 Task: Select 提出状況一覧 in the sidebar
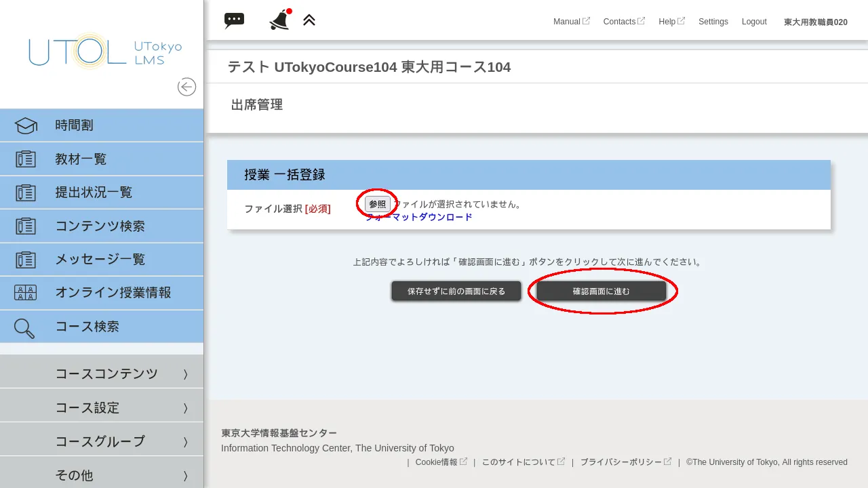[x=94, y=192]
